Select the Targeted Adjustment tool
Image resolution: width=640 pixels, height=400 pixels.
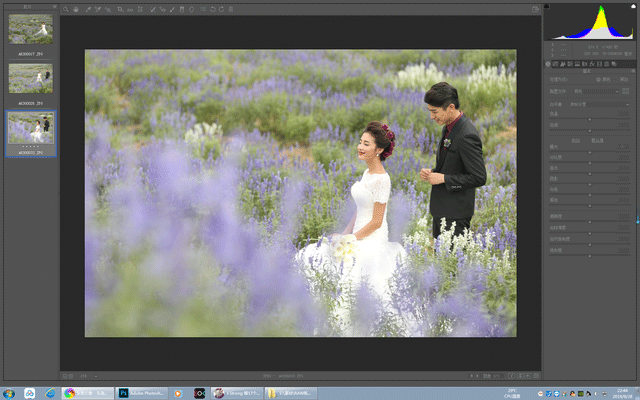point(108,9)
